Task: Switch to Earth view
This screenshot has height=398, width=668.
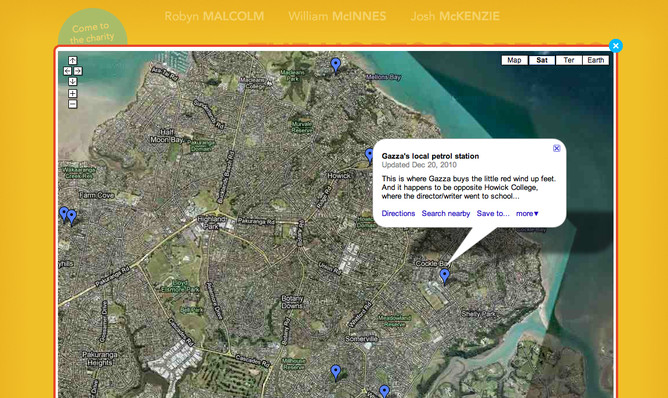Action: click(596, 60)
